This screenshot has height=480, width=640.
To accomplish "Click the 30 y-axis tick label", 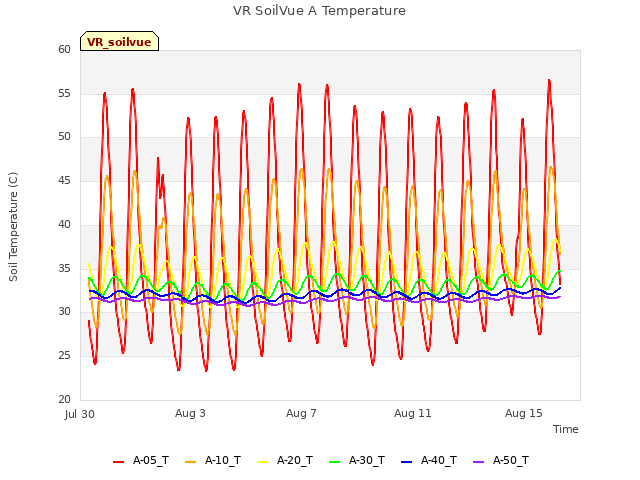I will click(64, 312).
